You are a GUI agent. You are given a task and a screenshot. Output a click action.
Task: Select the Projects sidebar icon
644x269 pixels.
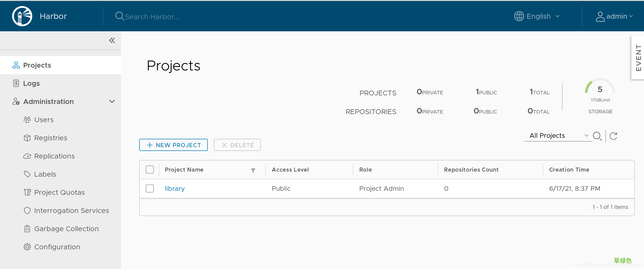16,65
